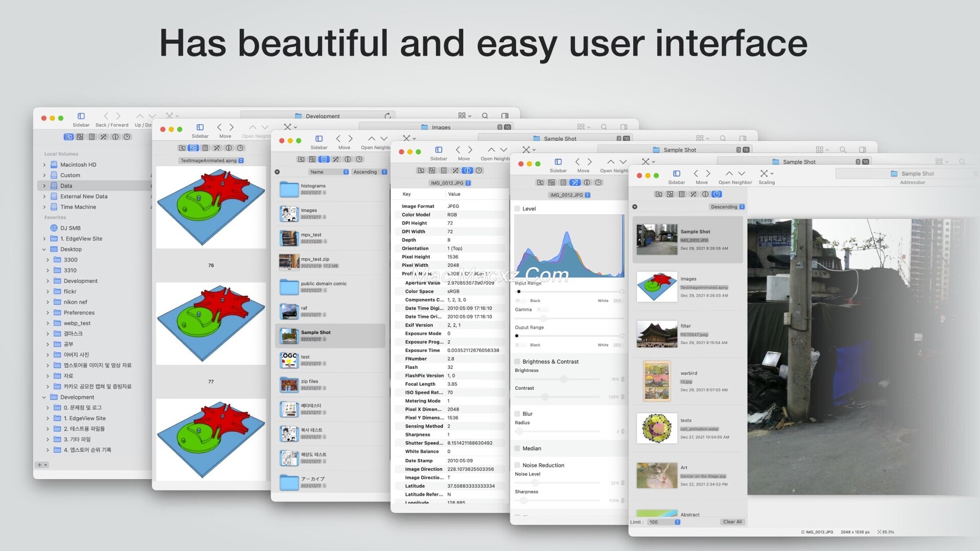Click the add (+) button below the folder tree
This screenshot has width=980, height=551.
(x=42, y=465)
